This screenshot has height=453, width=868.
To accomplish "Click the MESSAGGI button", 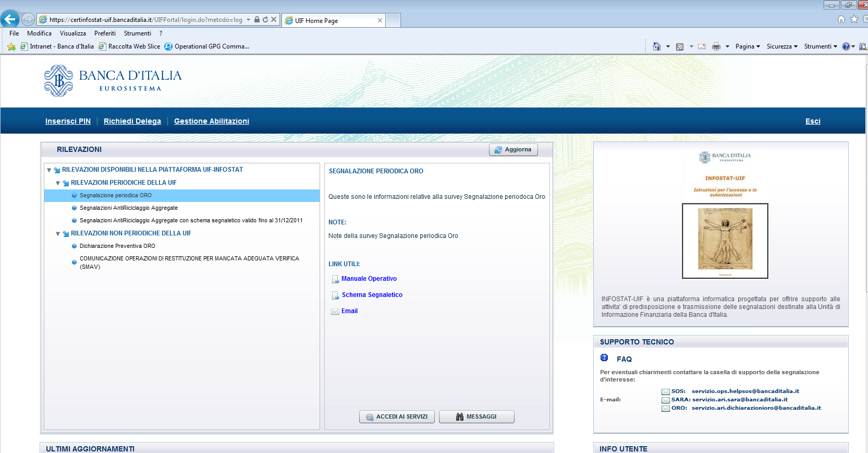I will [476, 416].
